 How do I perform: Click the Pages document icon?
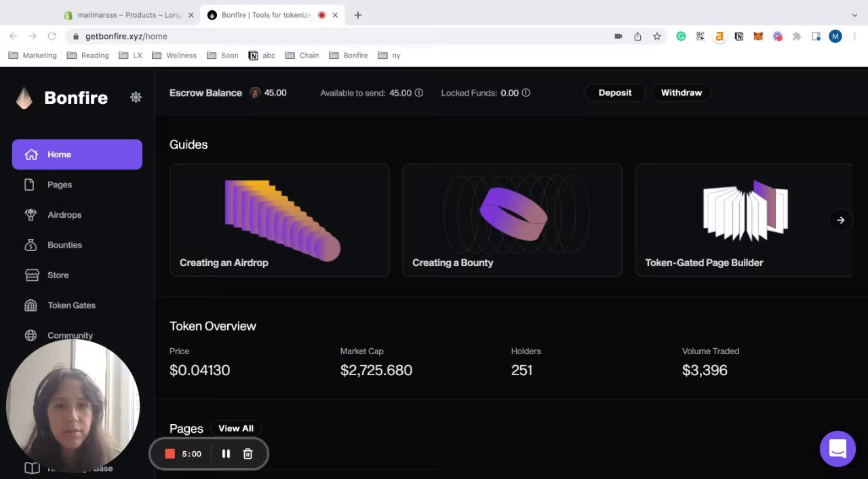pyautogui.click(x=29, y=185)
